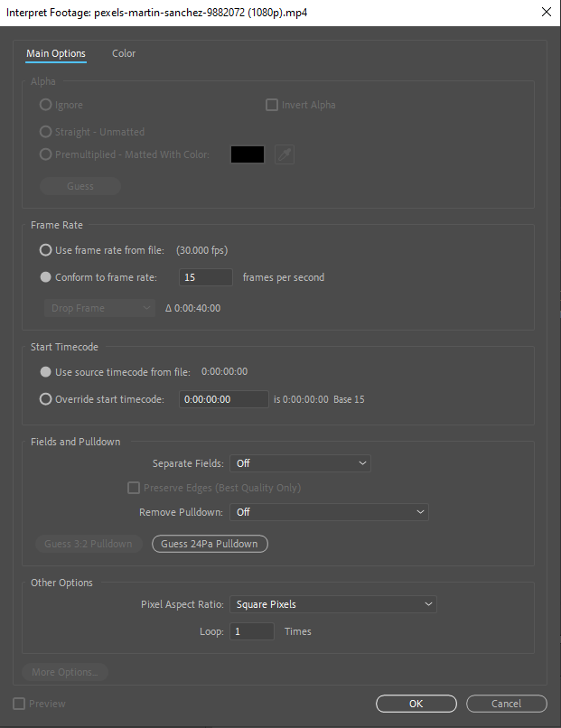This screenshot has width=561, height=728.
Task: Open the Drop Frame dropdown
Action: [100, 308]
